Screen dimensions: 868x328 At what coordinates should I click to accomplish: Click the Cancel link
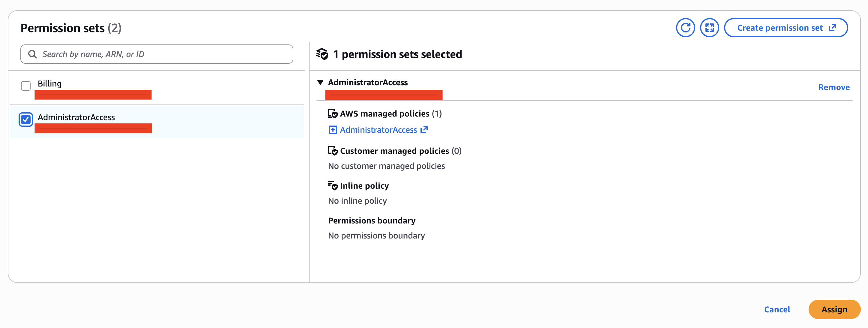click(777, 309)
